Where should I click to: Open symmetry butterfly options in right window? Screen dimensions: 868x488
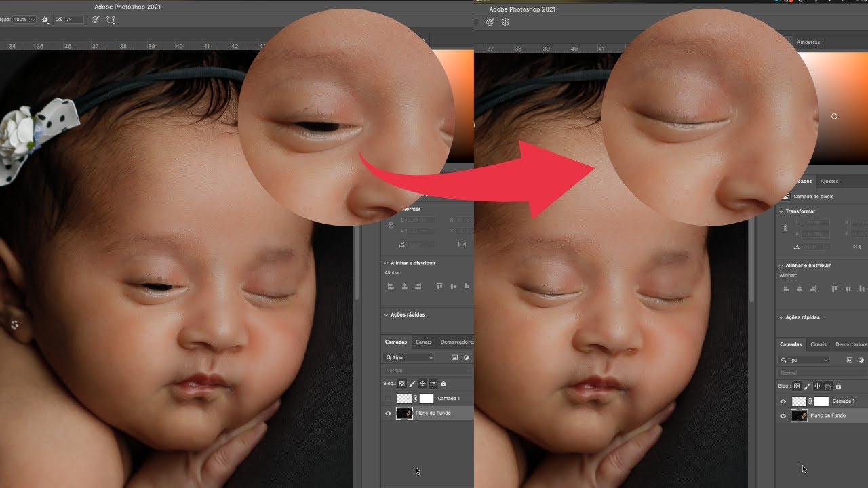(505, 22)
